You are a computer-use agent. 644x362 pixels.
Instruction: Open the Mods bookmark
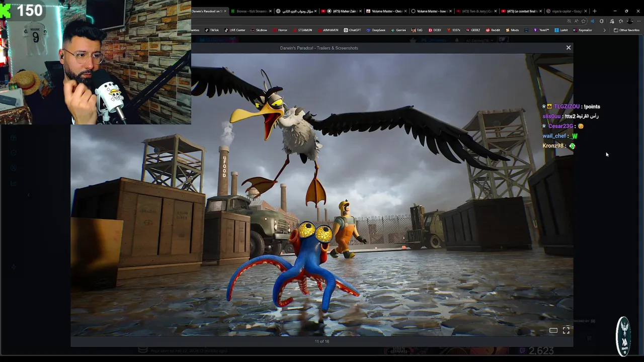coord(512,30)
